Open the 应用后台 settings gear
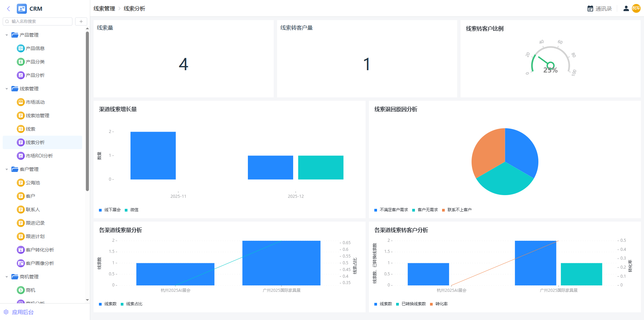 click(x=6, y=312)
